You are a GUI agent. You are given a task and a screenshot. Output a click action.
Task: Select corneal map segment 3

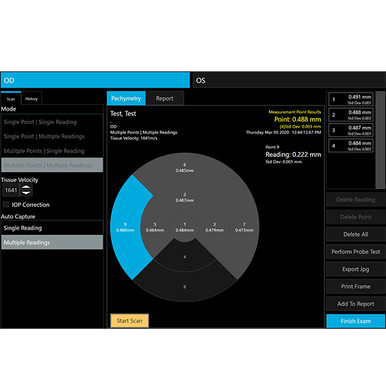(x=214, y=227)
